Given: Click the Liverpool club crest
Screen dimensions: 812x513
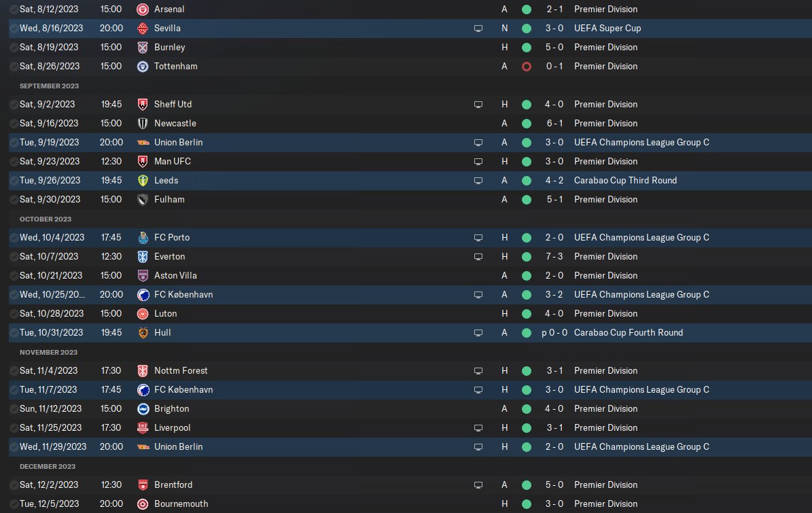Looking at the screenshot, I should click(143, 428).
